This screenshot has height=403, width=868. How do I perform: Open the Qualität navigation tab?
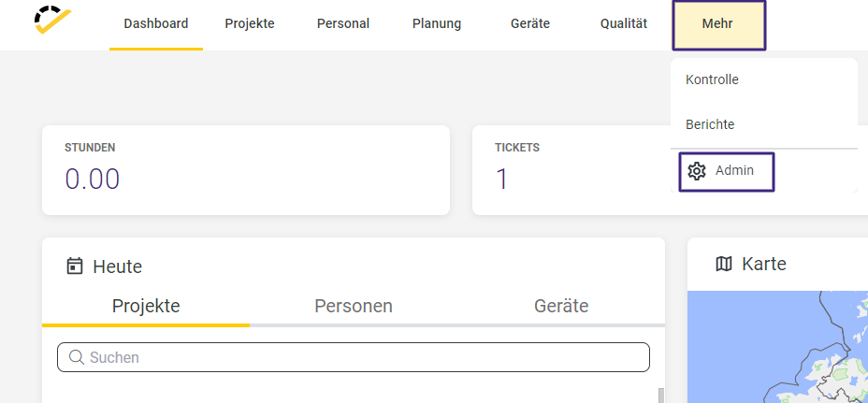pyautogui.click(x=624, y=24)
